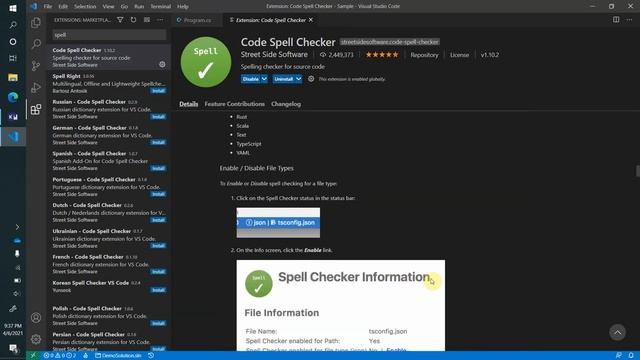Open the File menu
640x360 pixels.
pos(48,6)
